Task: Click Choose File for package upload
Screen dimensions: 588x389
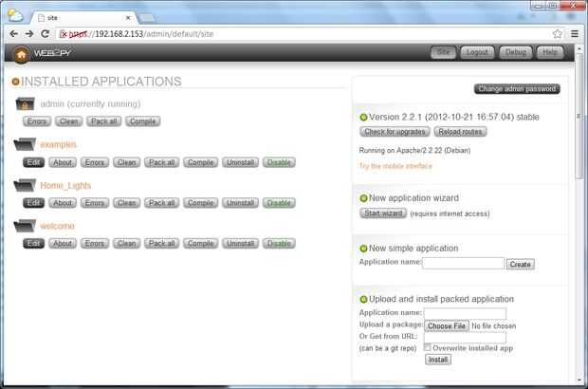Action: [x=447, y=326]
